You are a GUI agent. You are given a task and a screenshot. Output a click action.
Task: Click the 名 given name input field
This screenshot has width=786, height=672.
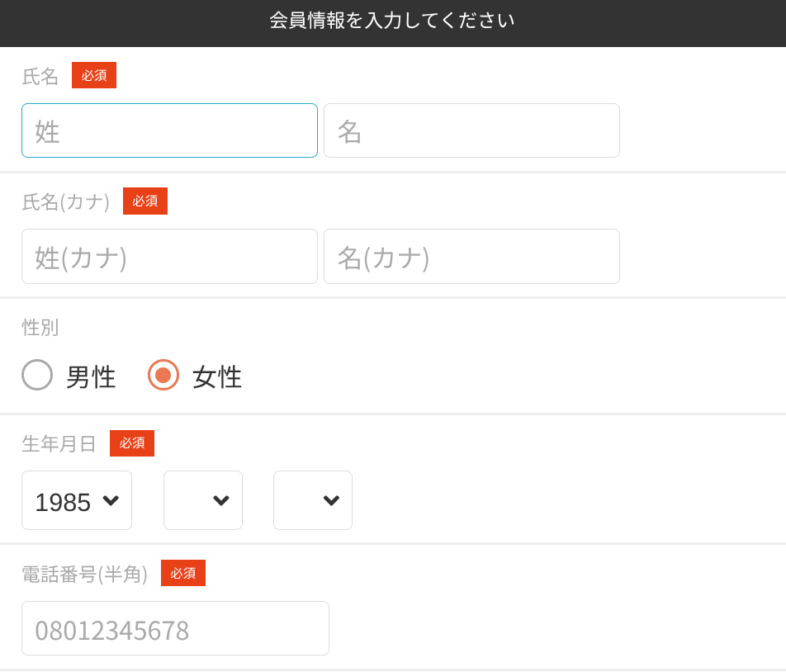pos(471,130)
